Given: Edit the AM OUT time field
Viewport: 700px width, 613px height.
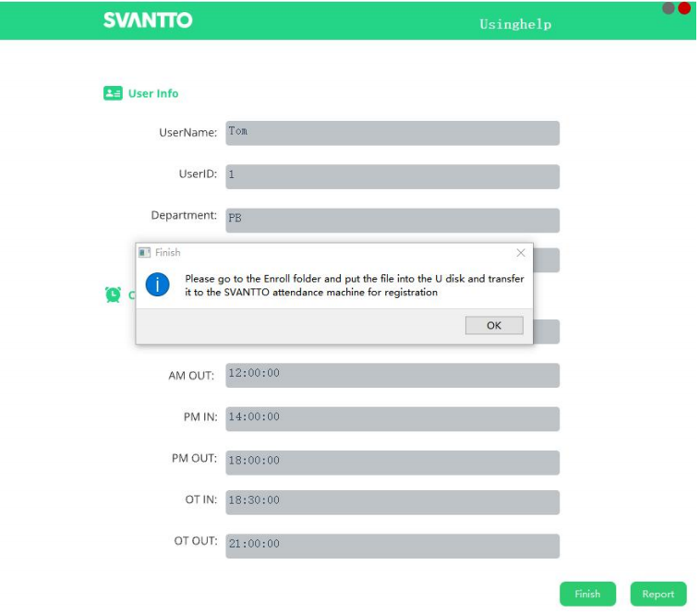Looking at the screenshot, I should click(x=392, y=375).
